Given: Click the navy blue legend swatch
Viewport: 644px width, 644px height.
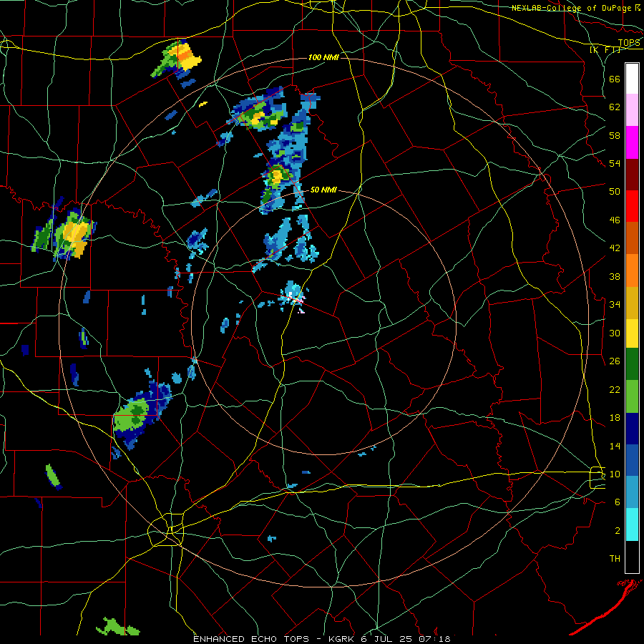Looking at the screenshot, I should pyautogui.click(x=632, y=429).
